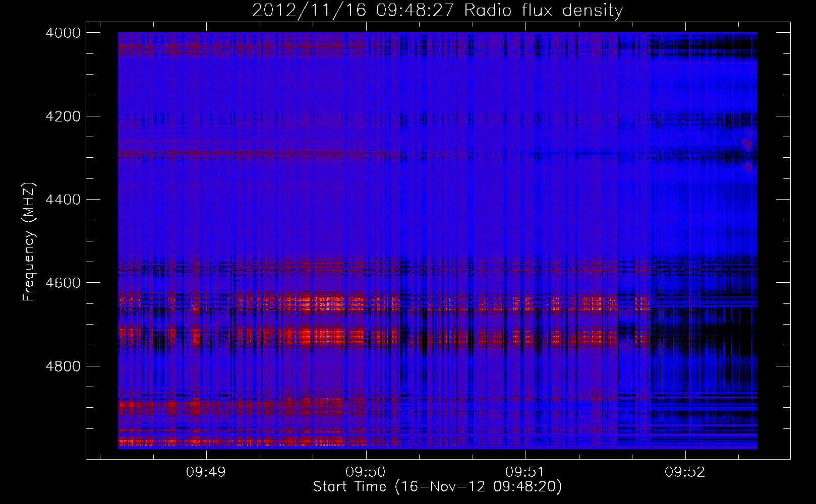Click the 'Frequency (MHZ)' y-axis label
816x504 pixels.
[29, 242]
